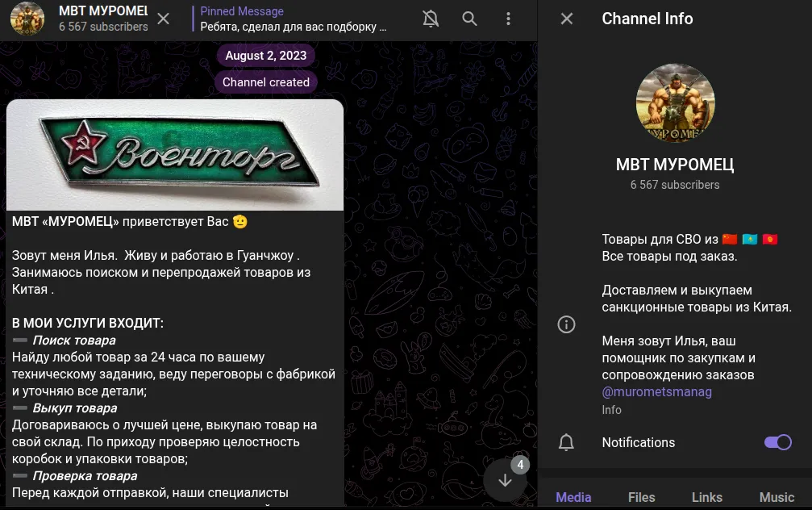Mute channel using crossed bell icon
Screen dimensions: 812x510
(x=431, y=19)
